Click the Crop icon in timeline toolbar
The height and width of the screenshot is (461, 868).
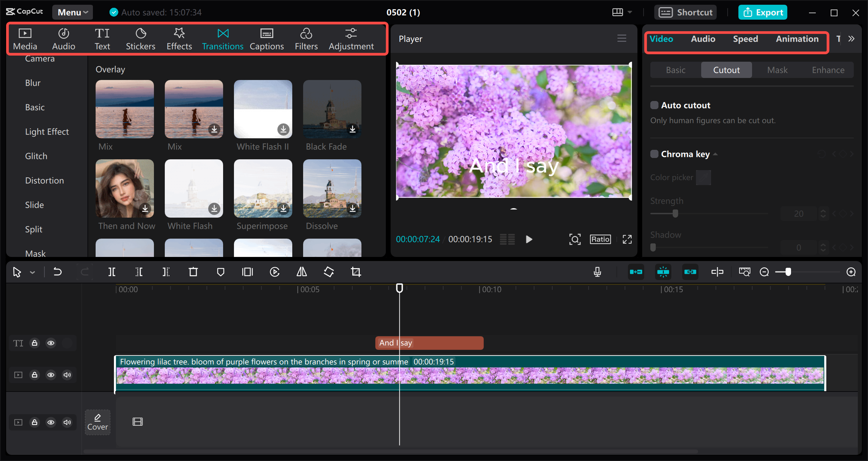point(356,272)
